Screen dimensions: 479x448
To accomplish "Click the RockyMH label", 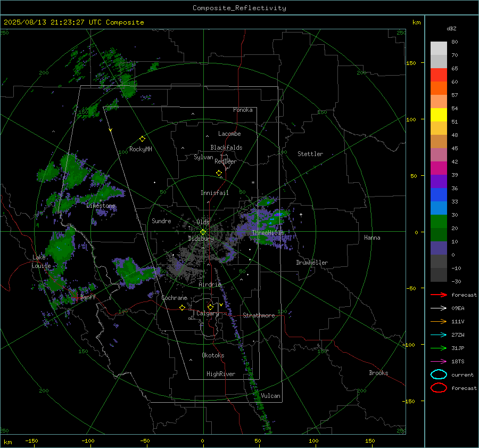I will click(141, 149).
